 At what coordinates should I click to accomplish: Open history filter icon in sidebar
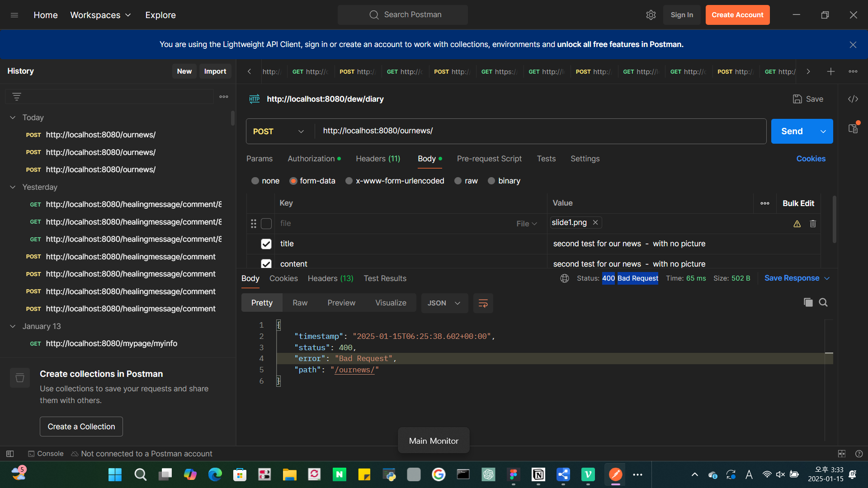click(17, 97)
